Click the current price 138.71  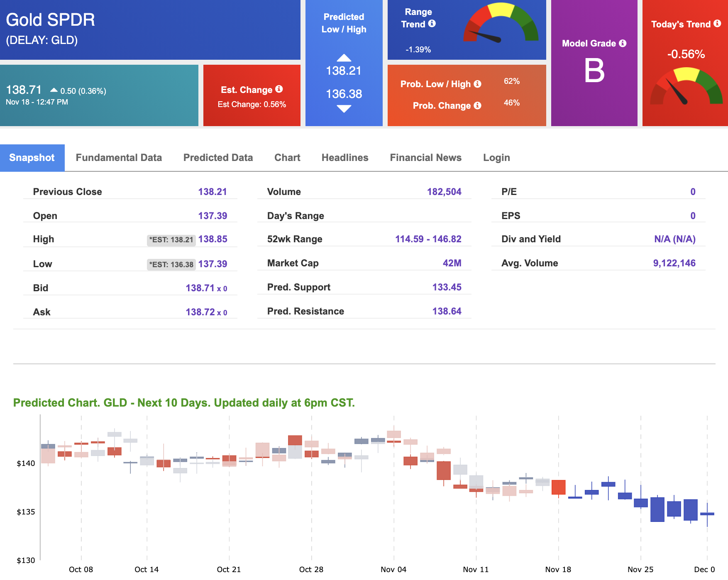pos(24,90)
